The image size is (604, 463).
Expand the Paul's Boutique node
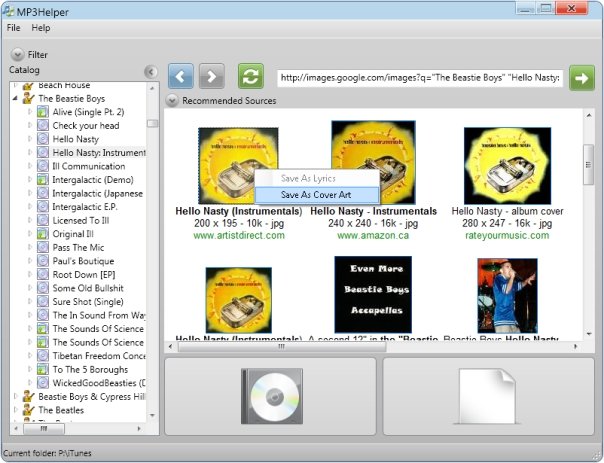[x=30, y=261]
